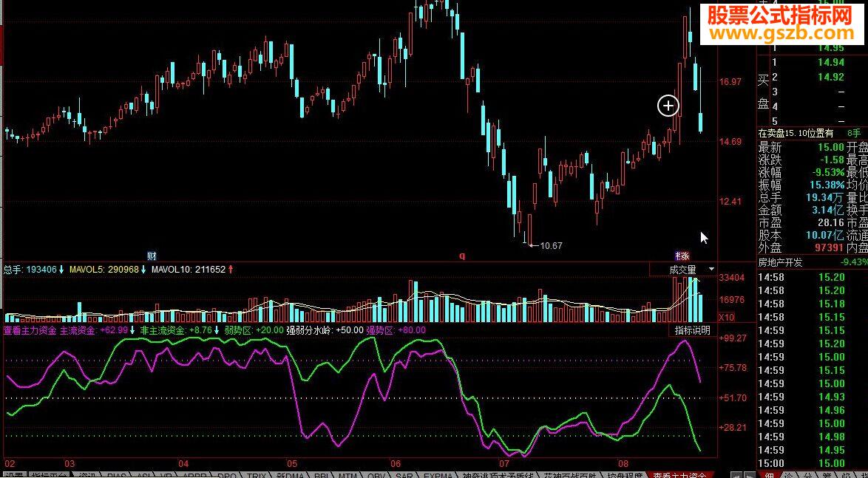The width and height of the screenshot is (868, 478).
Task: Select the DPO indicator tab
Action: tap(227, 475)
